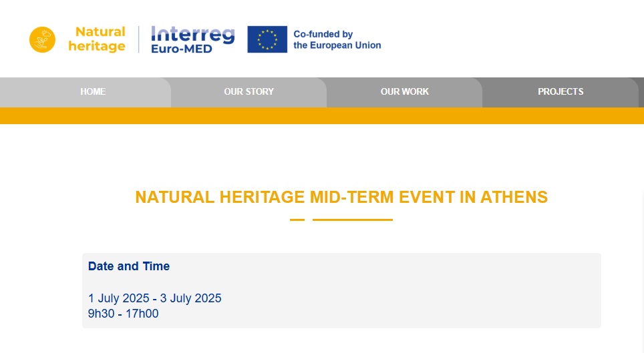Click the Co-funded by the European Union text
The height and width of the screenshot is (353, 644).
[337, 39]
